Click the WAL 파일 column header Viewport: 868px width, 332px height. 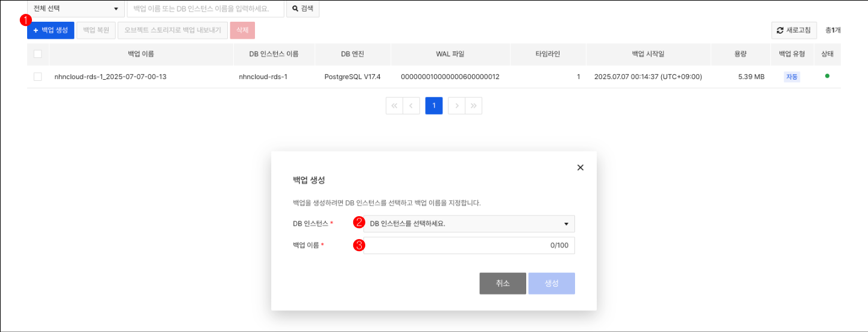450,54
